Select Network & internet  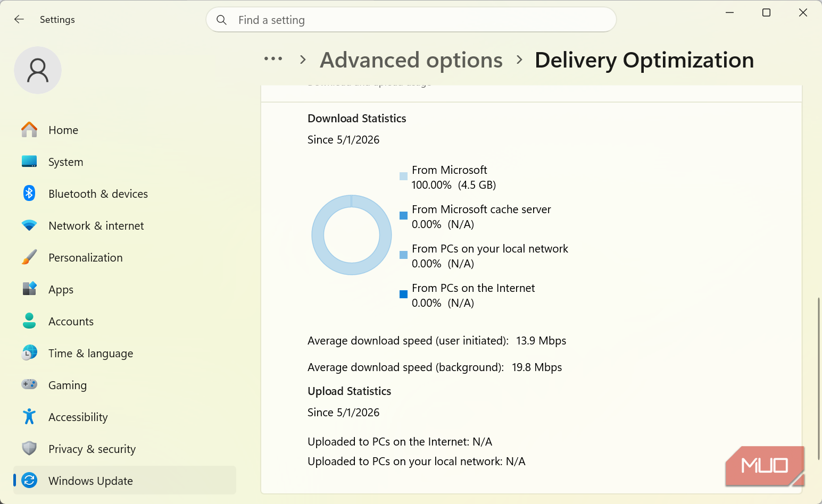(x=124, y=225)
